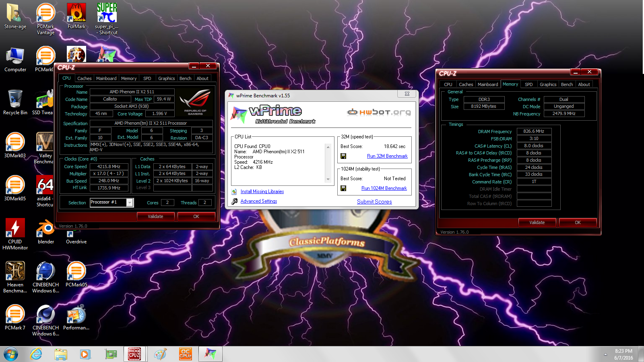Open Caches tab in left CPU-Z
644x362 pixels.
click(x=84, y=78)
